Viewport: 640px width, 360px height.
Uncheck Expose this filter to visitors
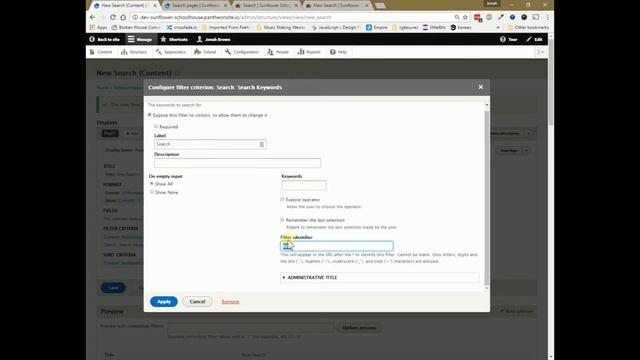(150, 115)
